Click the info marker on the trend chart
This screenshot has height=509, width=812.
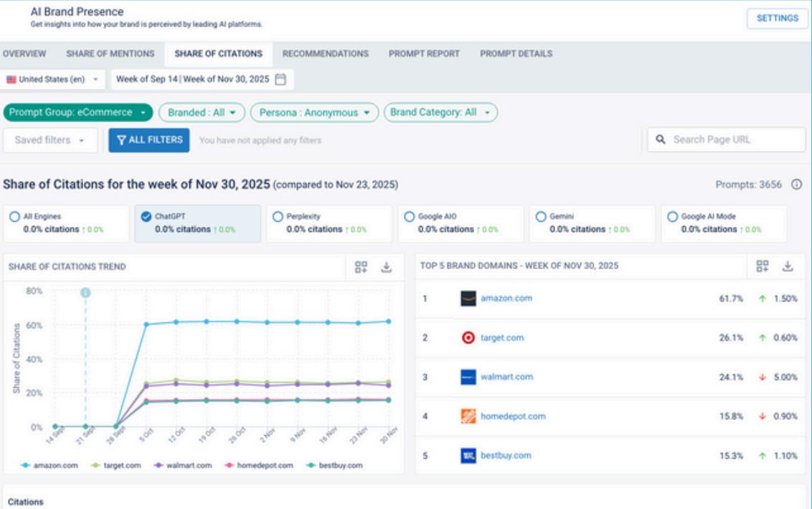pos(85,293)
